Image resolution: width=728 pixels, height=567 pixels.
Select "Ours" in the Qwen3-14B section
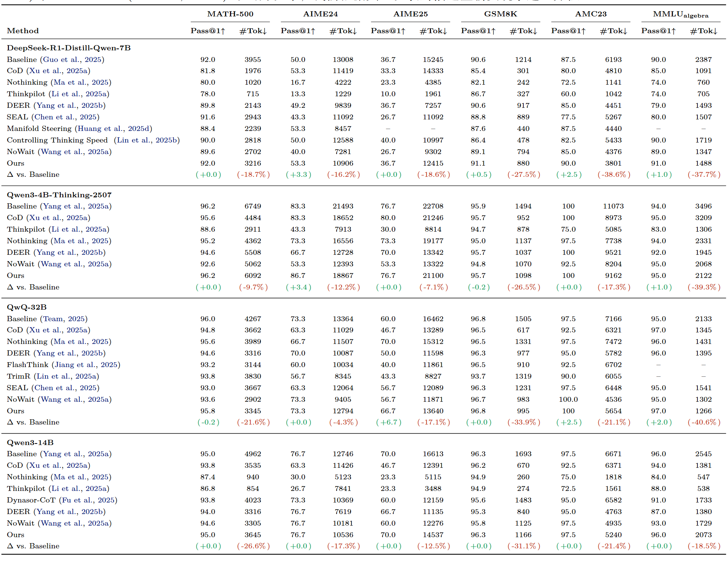coord(15,535)
